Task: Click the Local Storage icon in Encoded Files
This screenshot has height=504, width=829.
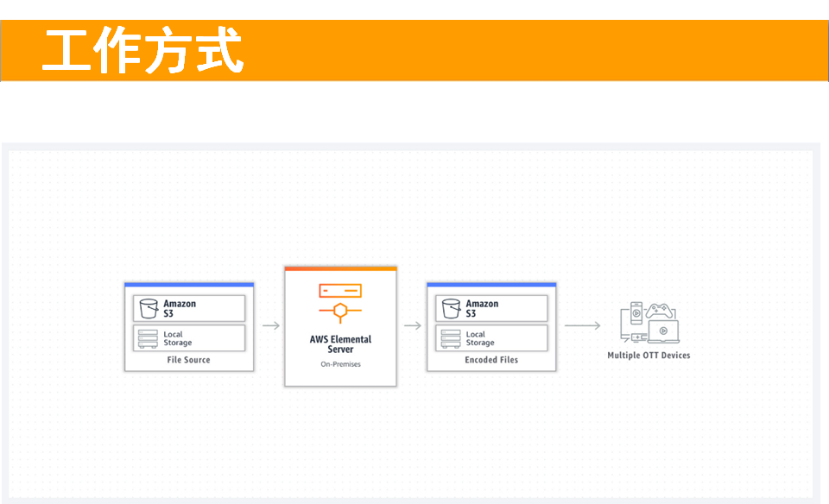Action: tap(451, 338)
